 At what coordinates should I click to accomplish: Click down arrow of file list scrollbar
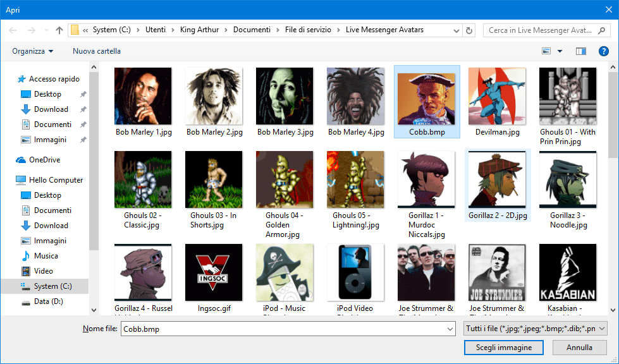(613, 310)
